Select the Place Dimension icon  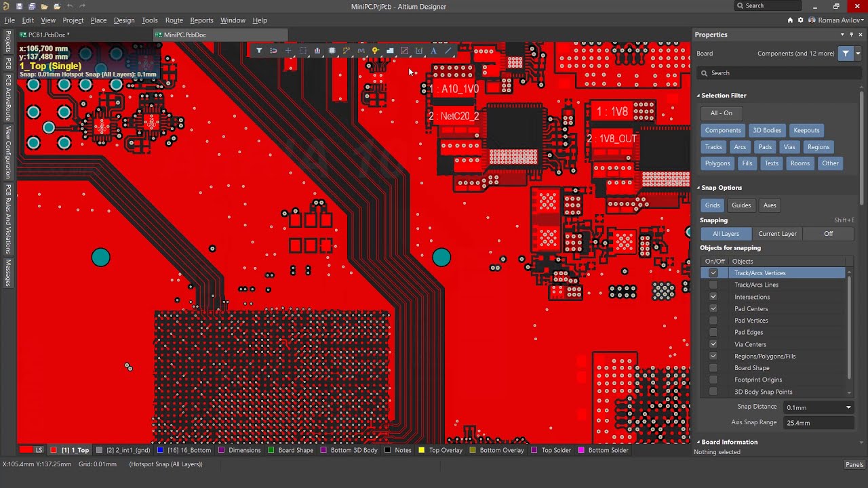tap(419, 51)
